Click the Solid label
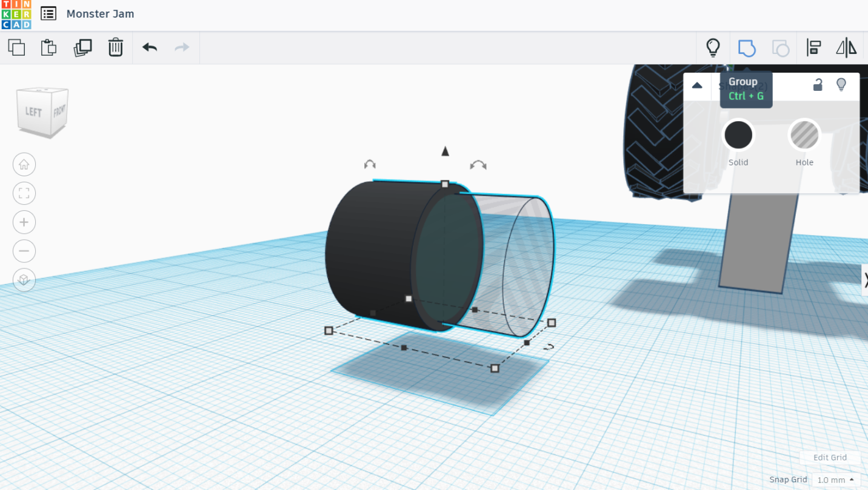Image resolution: width=868 pixels, height=490 pixels. point(738,162)
